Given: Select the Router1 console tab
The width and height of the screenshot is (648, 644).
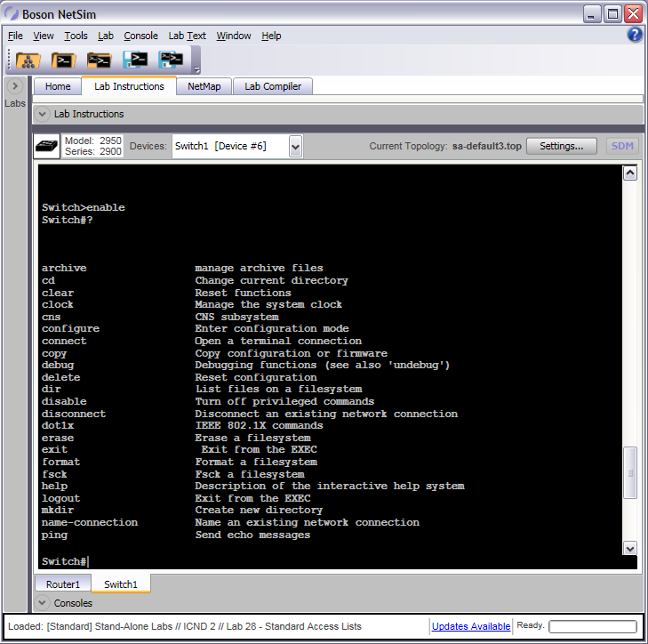Looking at the screenshot, I should [x=63, y=584].
